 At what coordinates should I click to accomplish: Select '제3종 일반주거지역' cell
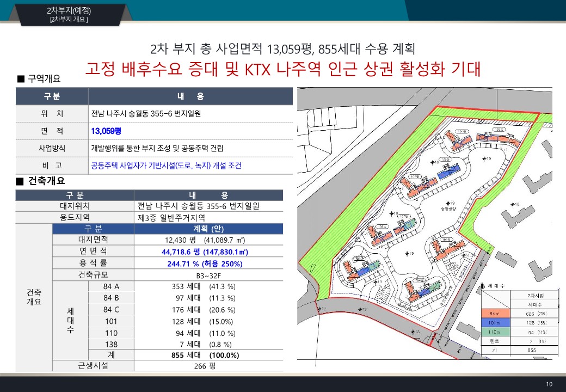pos(171,218)
